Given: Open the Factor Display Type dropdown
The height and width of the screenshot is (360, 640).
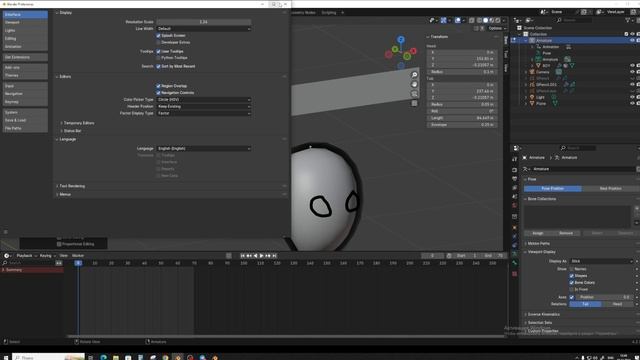Looking at the screenshot, I should 204,113.
